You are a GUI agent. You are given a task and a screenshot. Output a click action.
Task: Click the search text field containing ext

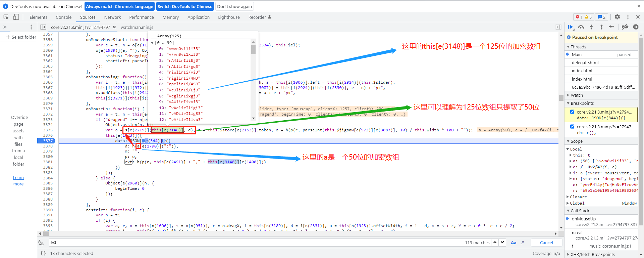[x=255, y=243]
